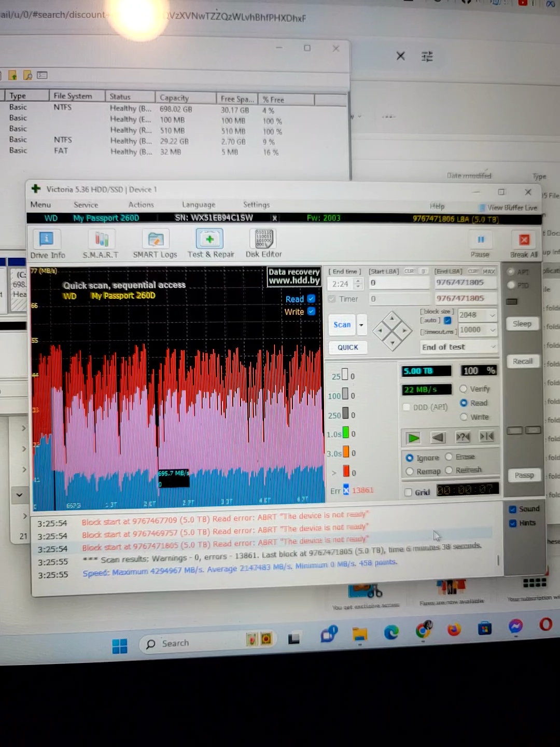
Task: Click the MAX button above End LBA
Action: click(x=488, y=271)
